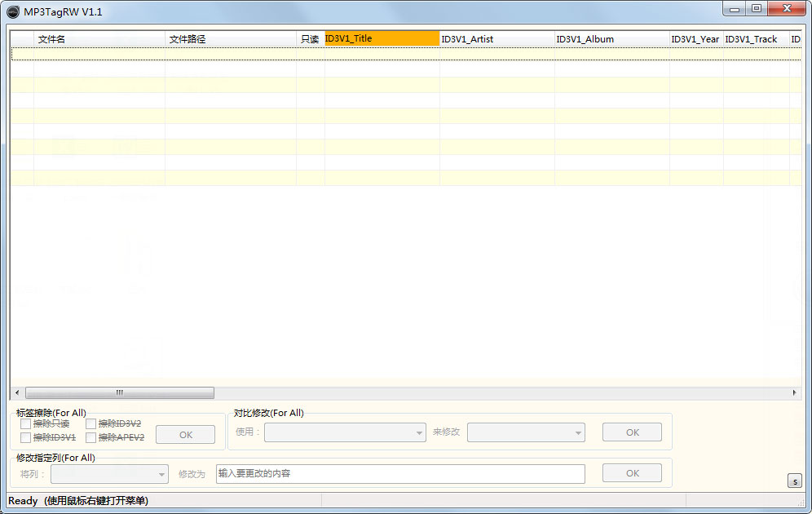The height and width of the screenshot is (514, 812).
Task: Click the 输入要更改的内容 input field
Action: coord(399,472)
